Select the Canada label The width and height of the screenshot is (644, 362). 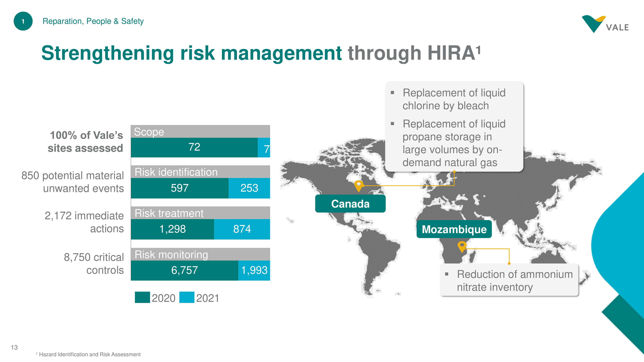350,204
